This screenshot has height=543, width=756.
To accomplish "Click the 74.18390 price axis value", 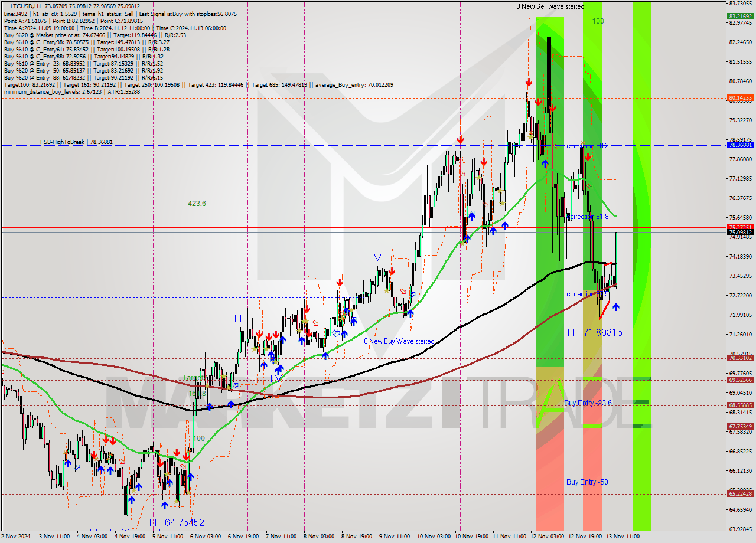I will (741, 257).
